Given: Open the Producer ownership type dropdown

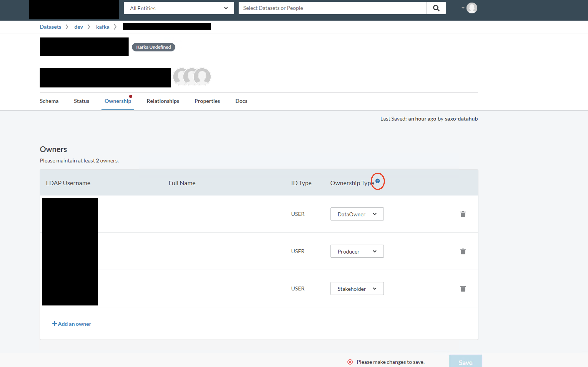Looking at the screenshot, I should pyautogui.click(x=357, y=251).
